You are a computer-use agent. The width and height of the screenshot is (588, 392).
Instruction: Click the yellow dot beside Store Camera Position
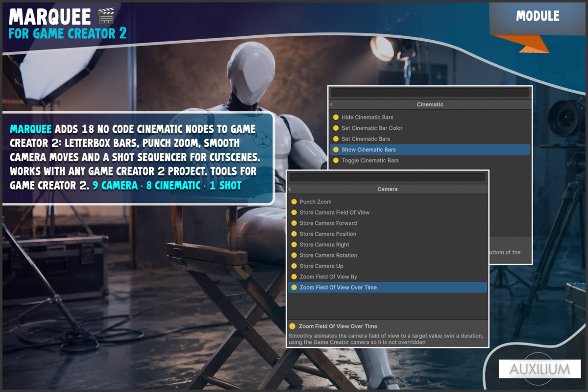point(294,234)
